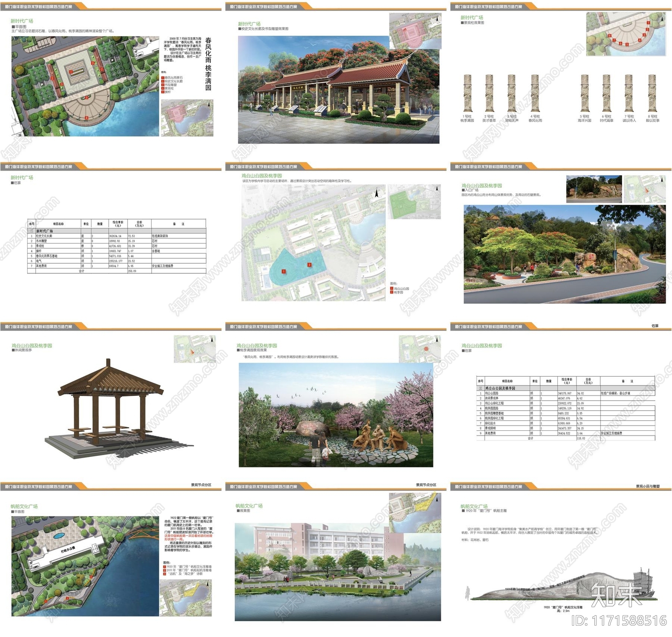Click the ID: 1171588516 text

[619, 621]
